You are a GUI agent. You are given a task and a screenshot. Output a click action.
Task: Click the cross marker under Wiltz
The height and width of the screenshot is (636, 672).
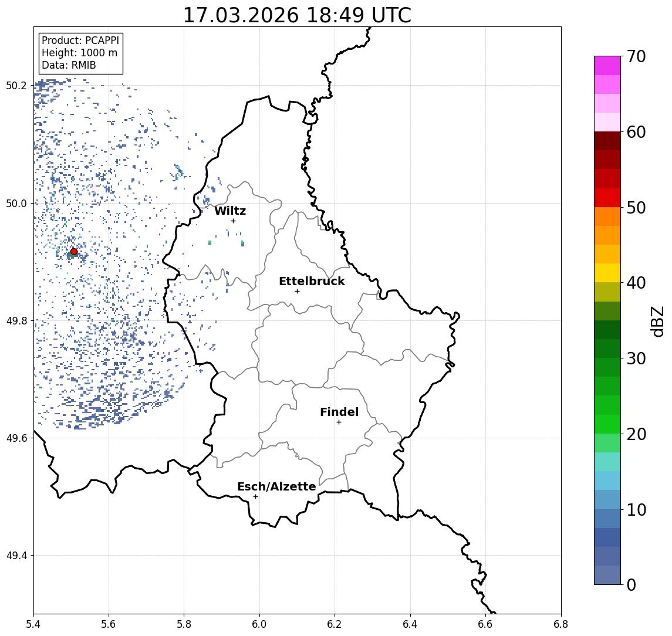[233, 221]
